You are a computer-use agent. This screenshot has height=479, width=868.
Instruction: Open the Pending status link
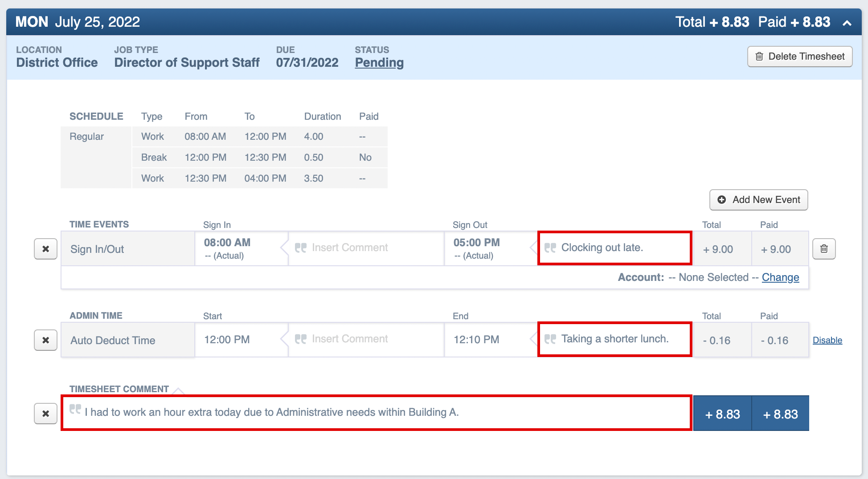click(379, 63)
